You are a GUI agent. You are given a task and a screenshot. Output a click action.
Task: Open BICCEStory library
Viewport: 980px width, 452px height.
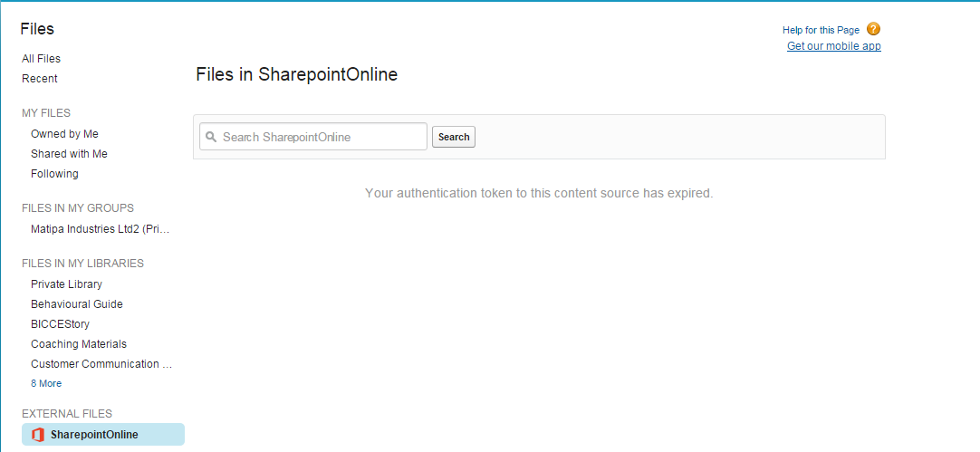60,324
